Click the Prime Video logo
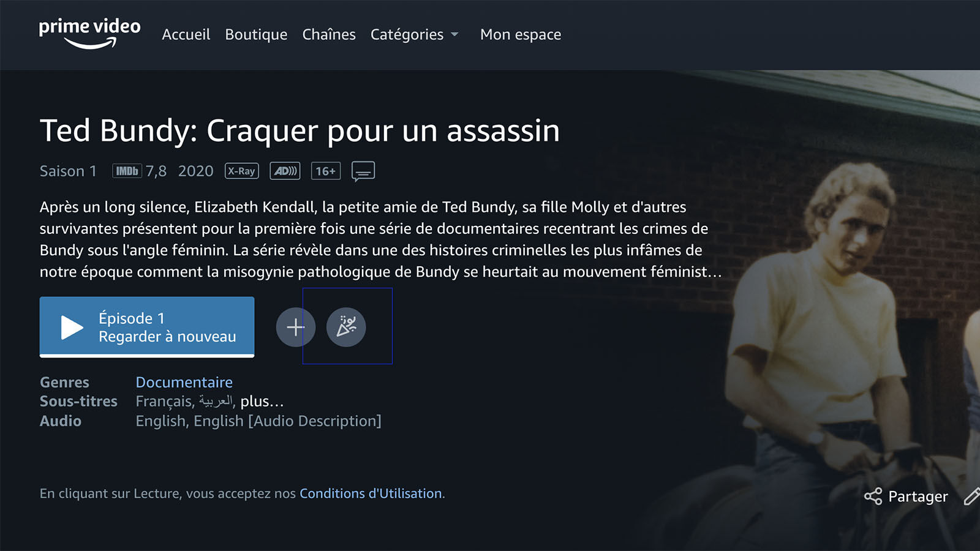Image resolution: width=980 pixels, height=551 pixels. coord(89,34)
